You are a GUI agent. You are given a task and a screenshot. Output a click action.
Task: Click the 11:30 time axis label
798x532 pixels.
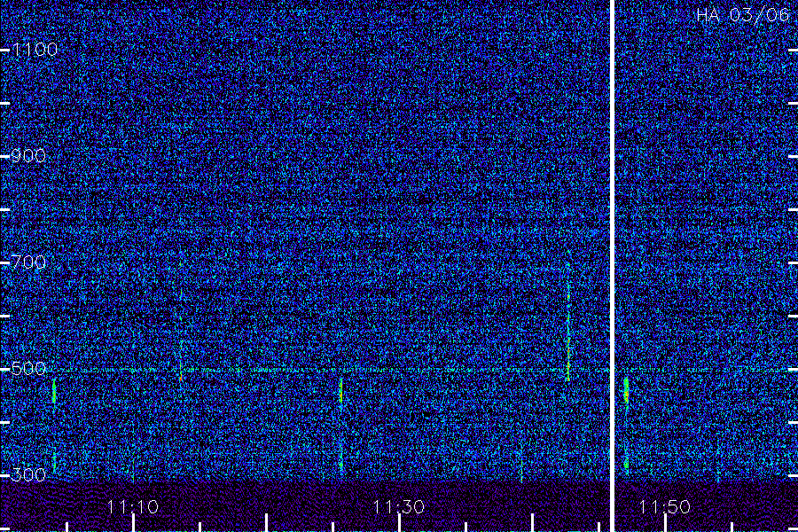[x=398, y=507]
